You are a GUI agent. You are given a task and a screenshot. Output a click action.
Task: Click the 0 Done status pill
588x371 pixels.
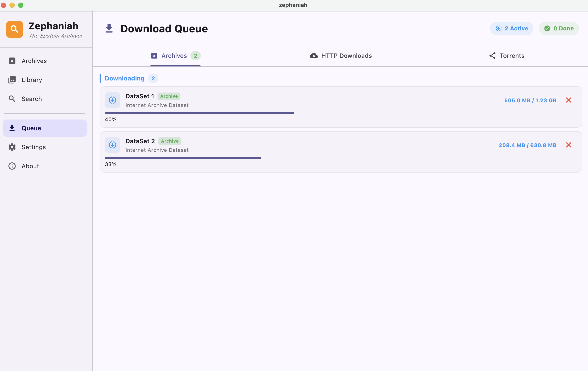click(559, 29)
